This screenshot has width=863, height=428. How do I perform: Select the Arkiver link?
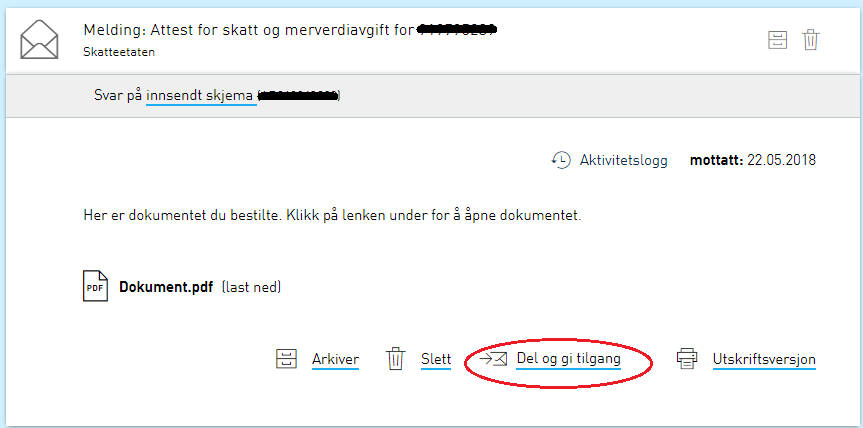(335, 359)
